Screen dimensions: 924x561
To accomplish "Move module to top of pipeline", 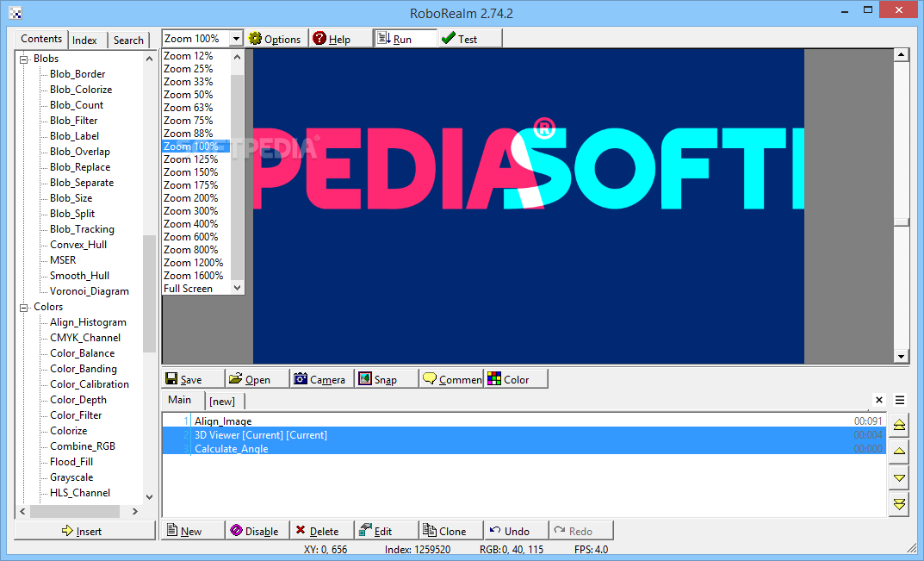I will [899, 425].
